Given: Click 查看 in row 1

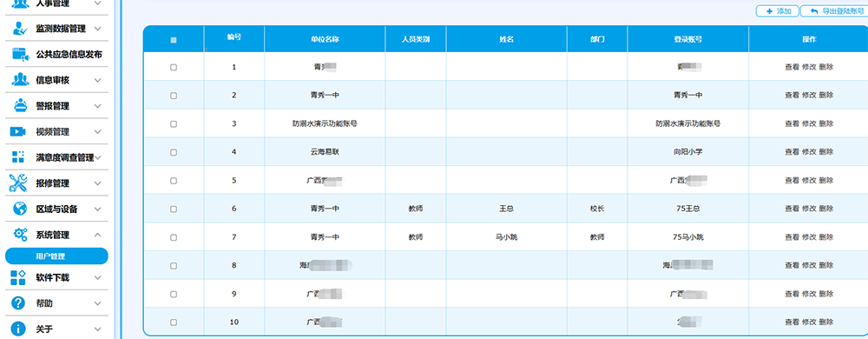Looking at the screenshot, I should click(x=792, y=67).
